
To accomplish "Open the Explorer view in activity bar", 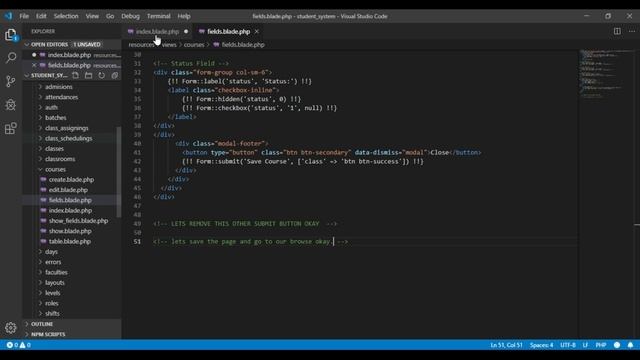I will [11, 35].
